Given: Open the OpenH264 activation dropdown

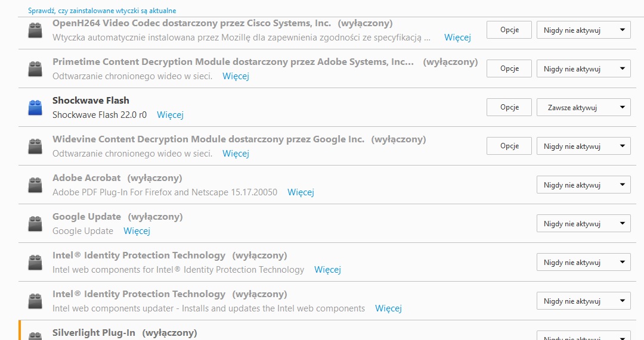Looking at the screenshot, I should pos(583,30).
